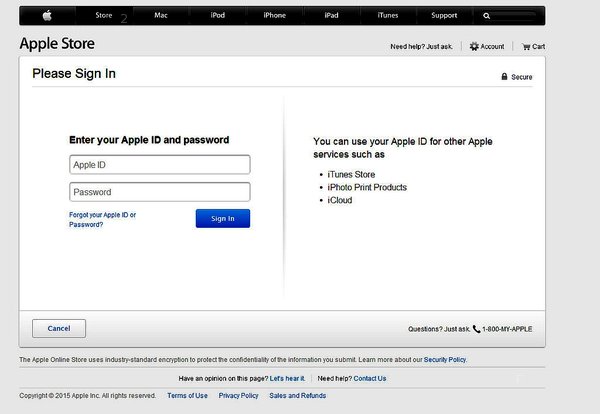The width and height of the screenshot is (600, 414).
Task: Click 'Questions? Just ask.' text
Action: [439, 329]
